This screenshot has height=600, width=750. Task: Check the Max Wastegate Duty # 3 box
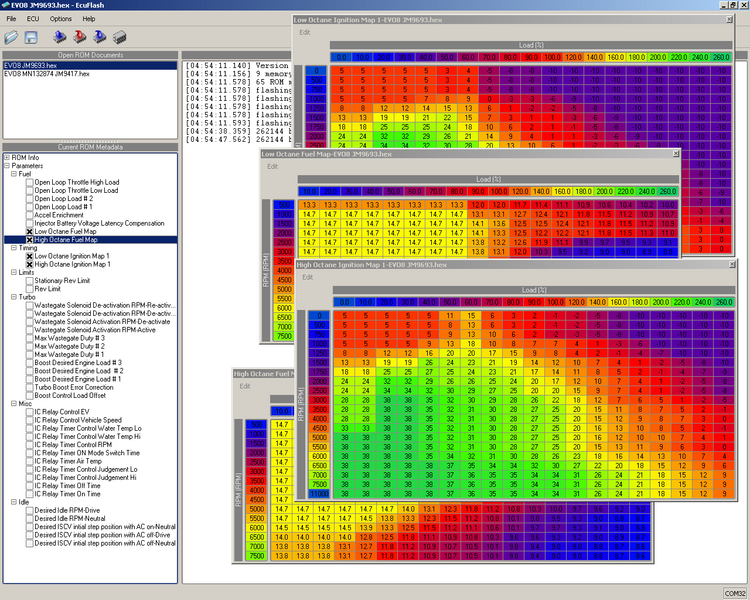pyautogui.click(x=30, y=339)
